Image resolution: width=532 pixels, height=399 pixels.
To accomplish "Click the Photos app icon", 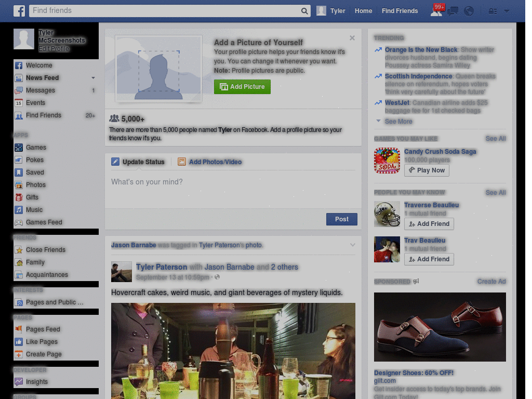I will point(19,185).
